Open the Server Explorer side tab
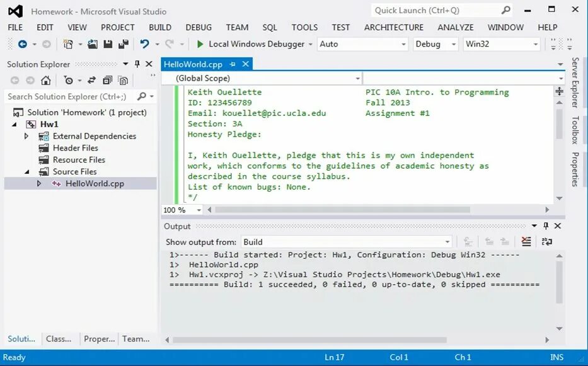 (x=575, y=83)
